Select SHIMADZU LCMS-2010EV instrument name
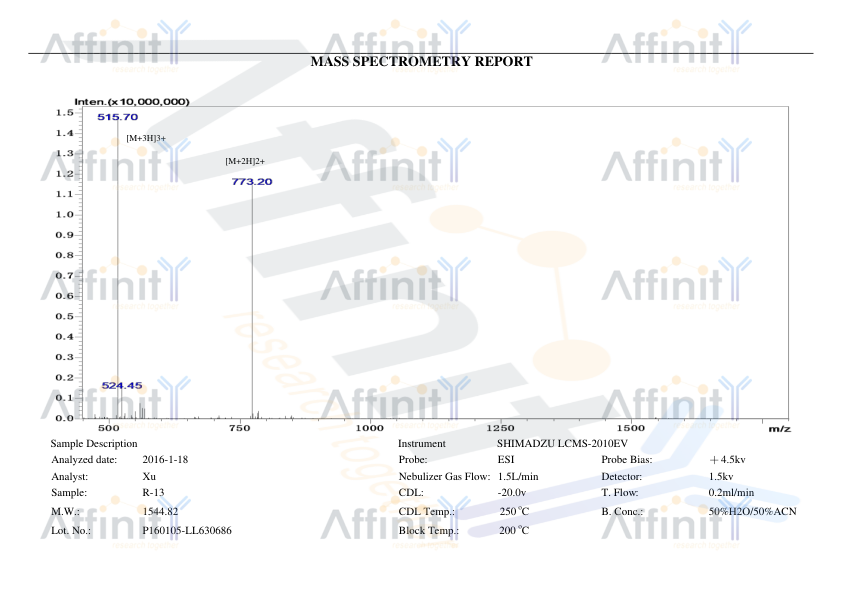The height and width of the screenshot is (596, 842). [x=562, y=444]
